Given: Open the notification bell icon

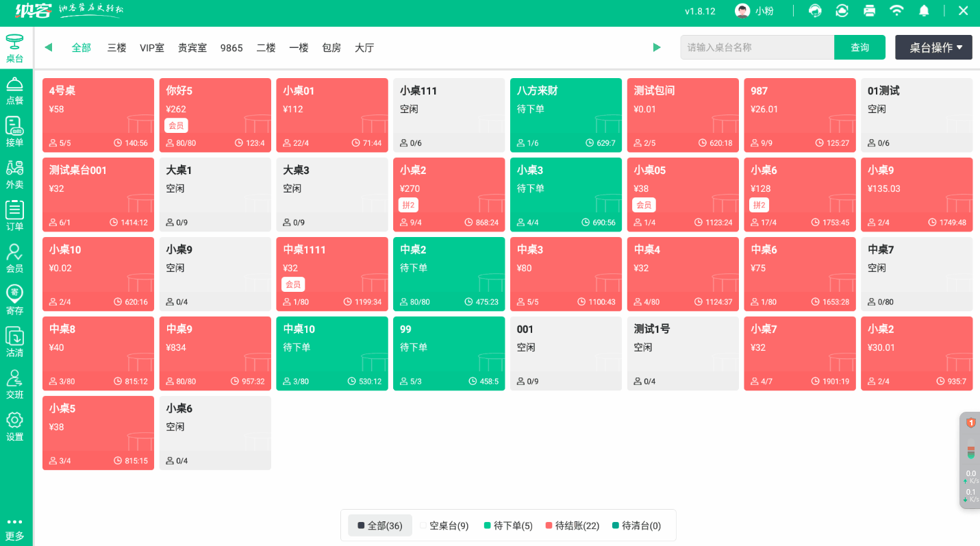Looking at the screenshot, I should 924,11.
